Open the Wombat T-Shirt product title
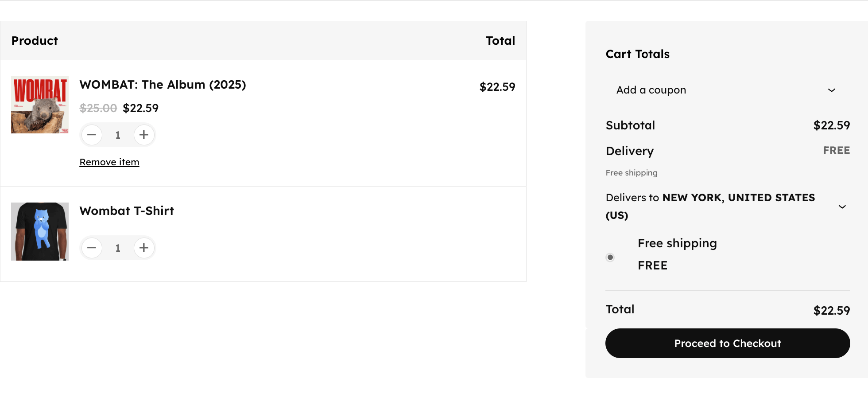Screen dimensions: 868x394 tap(127, 211)
